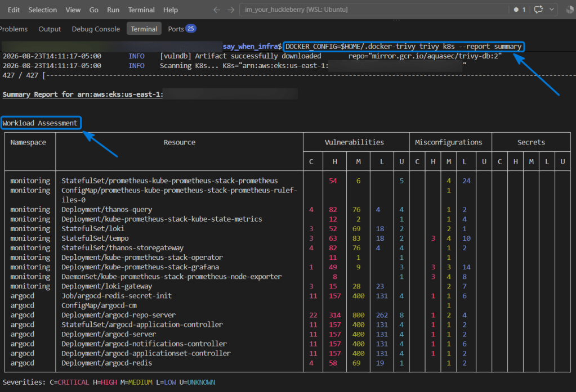Click the CRITICAL severity legend label
Screen dimensions: 576x392
(73, 382)
